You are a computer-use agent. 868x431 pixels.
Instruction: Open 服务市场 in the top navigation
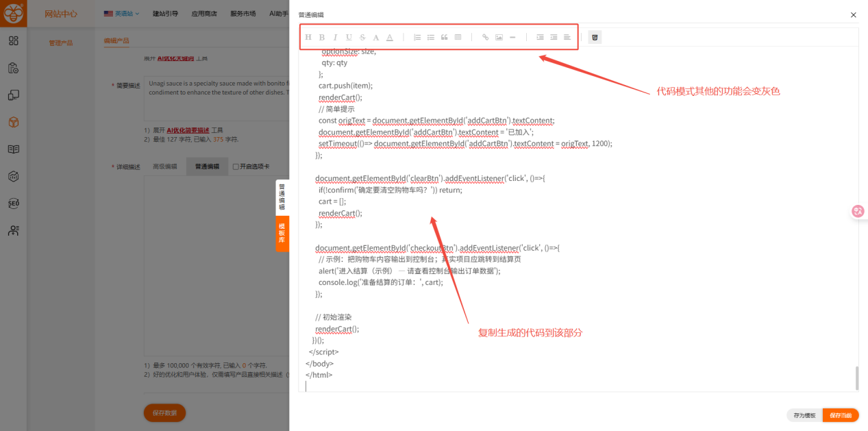(x=243, y=13)
